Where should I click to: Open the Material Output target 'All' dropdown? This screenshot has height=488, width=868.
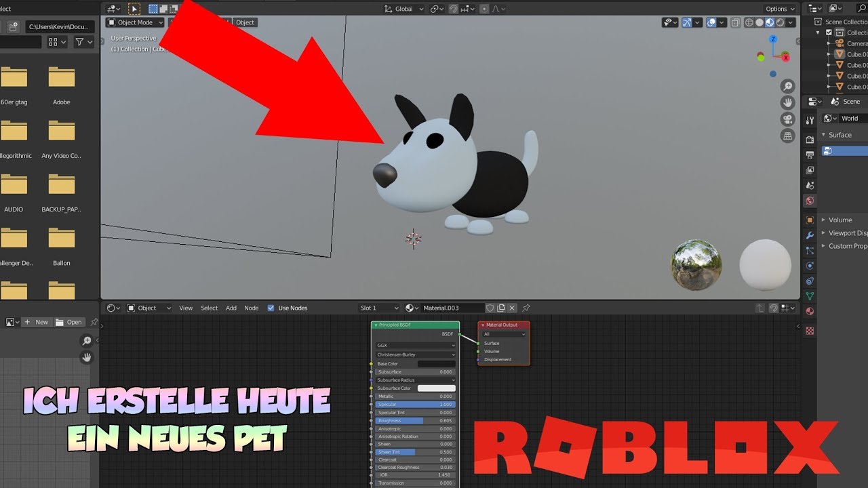(x=504, y=334)
